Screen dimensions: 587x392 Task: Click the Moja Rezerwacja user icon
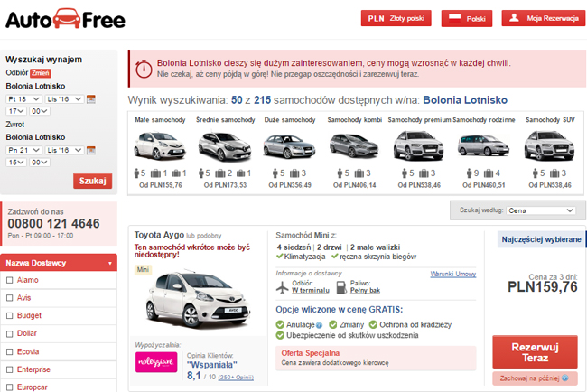pyautogui.click(x=514, y=18)
